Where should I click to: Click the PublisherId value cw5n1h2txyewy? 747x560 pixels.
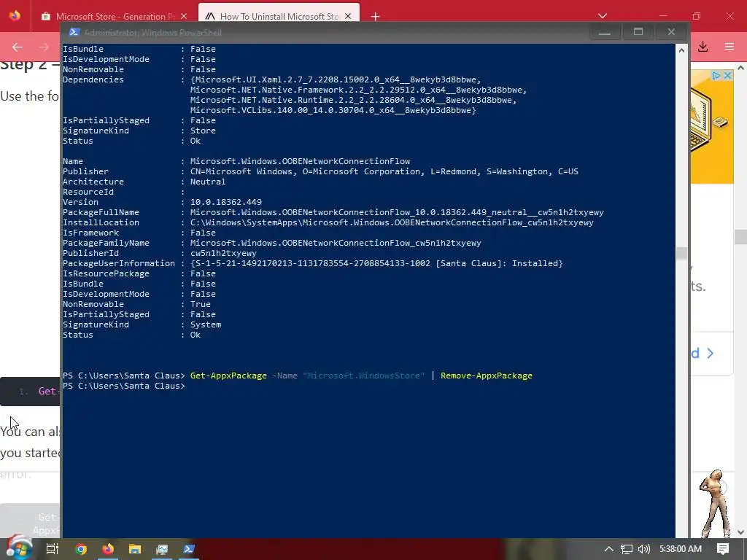pyautogui.click(x=223, y=253)
